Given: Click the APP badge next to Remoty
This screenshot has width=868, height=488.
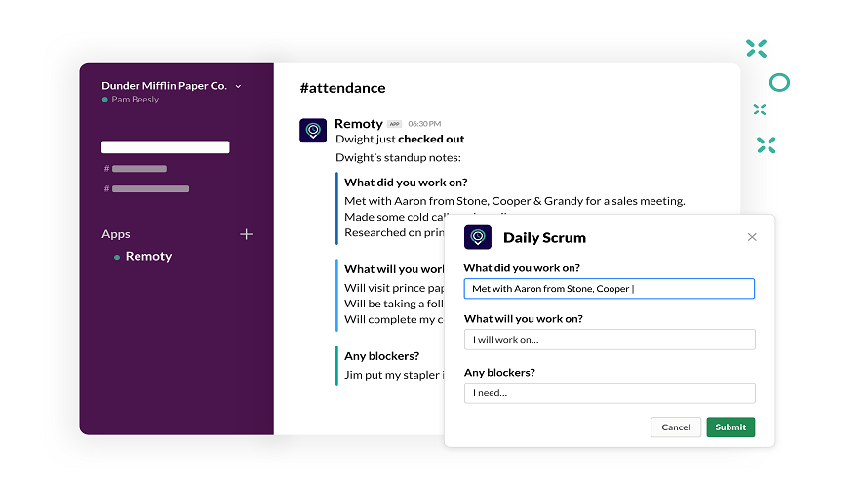Looking at the screenshot, I should tap(394, 124).
